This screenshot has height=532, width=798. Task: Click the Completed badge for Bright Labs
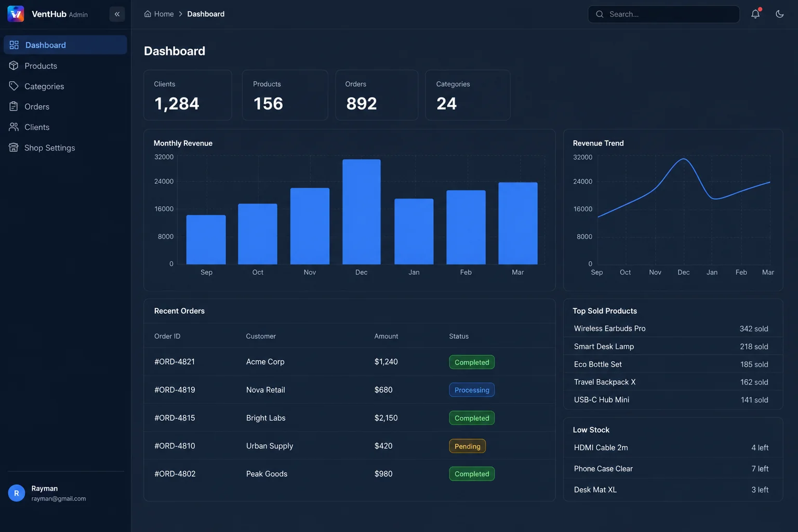pyautogui.click(x=472, y=418)
